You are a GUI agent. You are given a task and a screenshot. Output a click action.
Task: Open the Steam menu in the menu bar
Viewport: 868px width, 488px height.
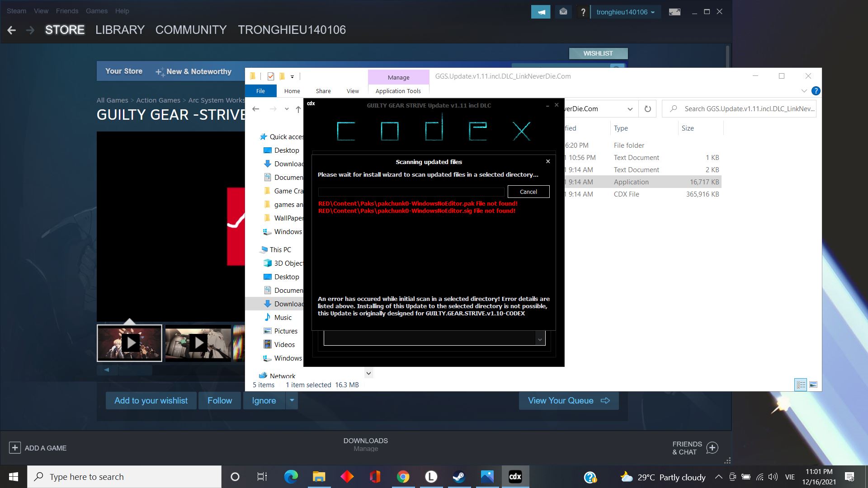point(16,11)
